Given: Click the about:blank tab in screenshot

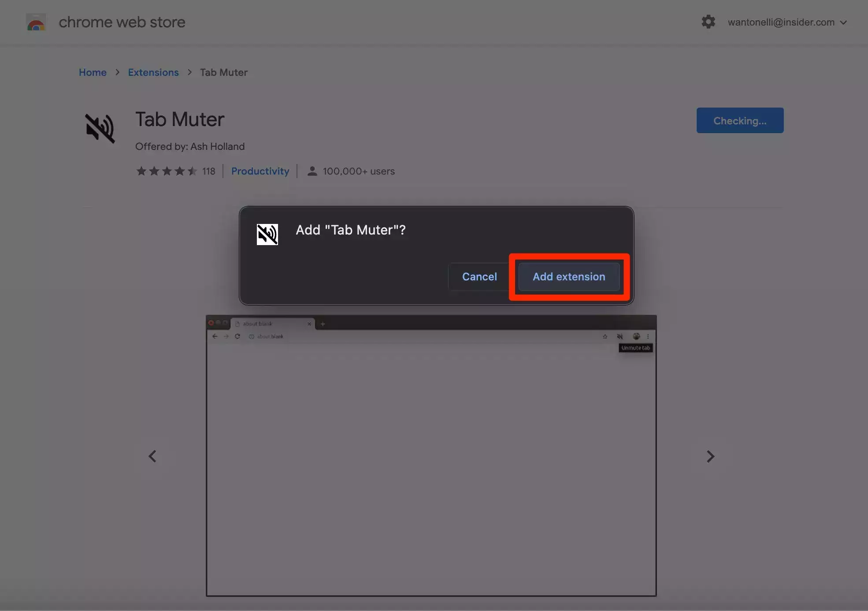Looking at the screenshot, I should [272, 324].
